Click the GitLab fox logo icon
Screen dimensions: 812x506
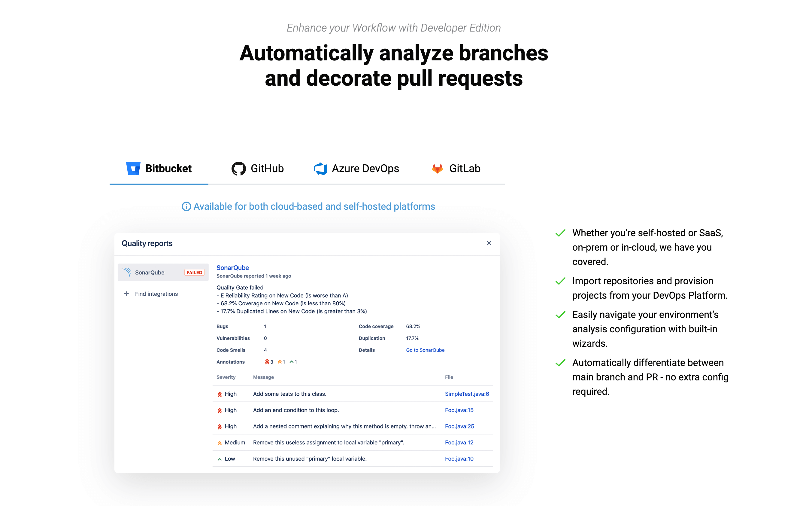click(x=437, y=168)
